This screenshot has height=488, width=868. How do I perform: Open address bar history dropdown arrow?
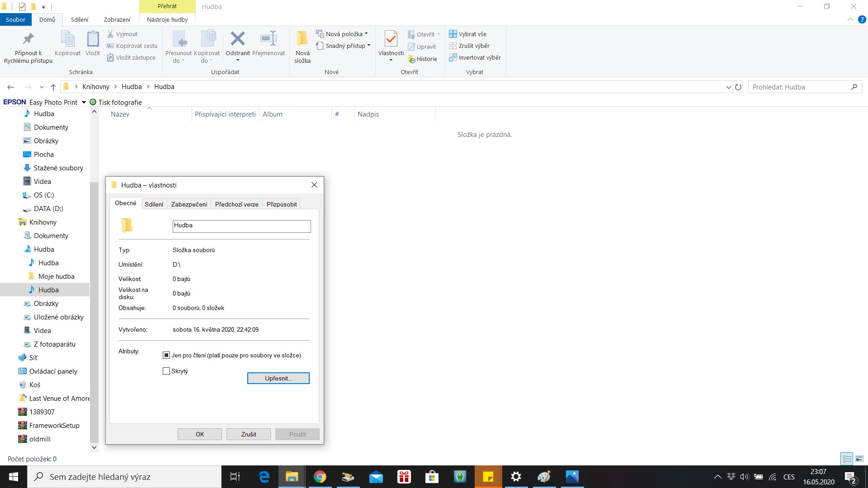click(728, 87)
